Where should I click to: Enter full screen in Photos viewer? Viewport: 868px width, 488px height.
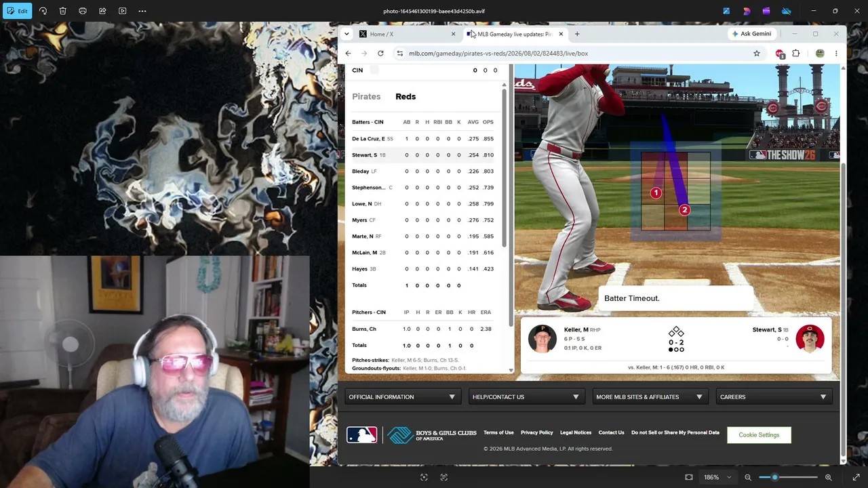[x=856, y=477]
